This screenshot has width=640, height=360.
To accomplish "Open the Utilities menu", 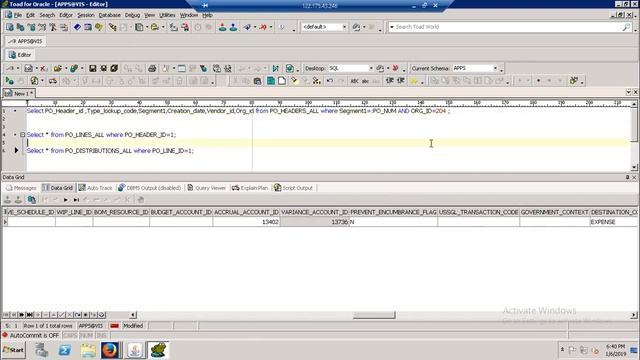I will pyautogui.click(x=167, y=15).
